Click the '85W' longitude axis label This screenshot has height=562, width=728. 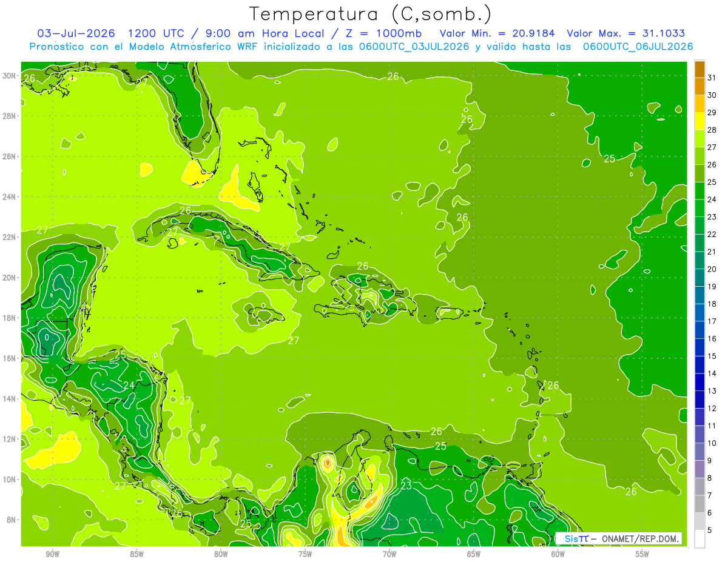[136, 554]
